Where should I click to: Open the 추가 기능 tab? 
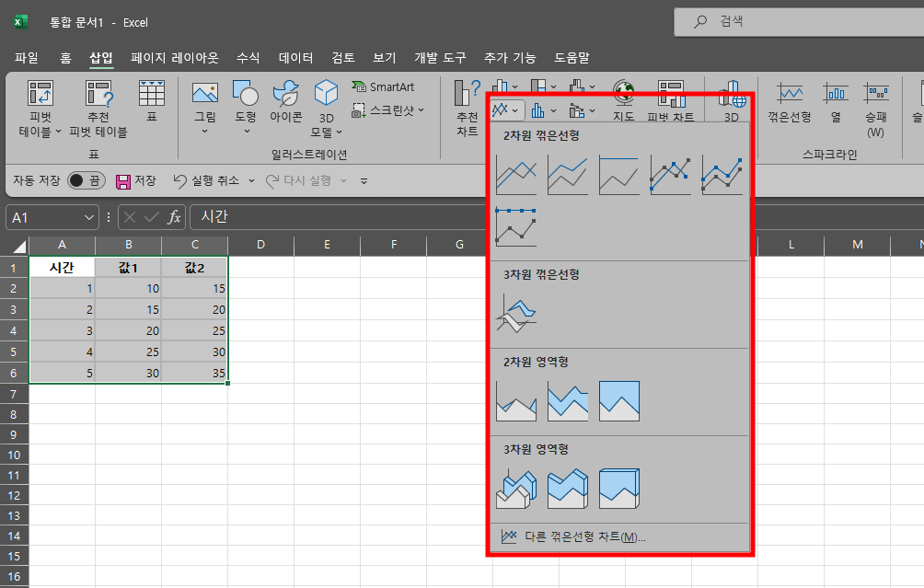(510, 58)
